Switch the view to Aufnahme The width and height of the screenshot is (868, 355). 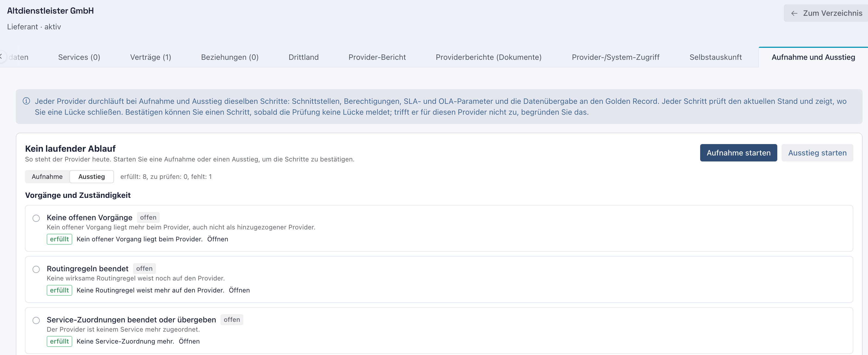pyautogui.click(x=47, y=176)
